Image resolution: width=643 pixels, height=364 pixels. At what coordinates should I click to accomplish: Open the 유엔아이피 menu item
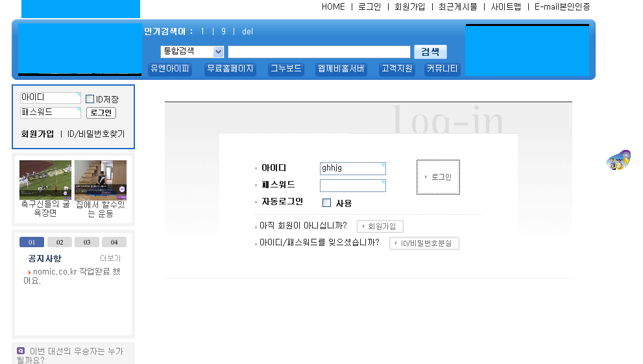(170, 69)
